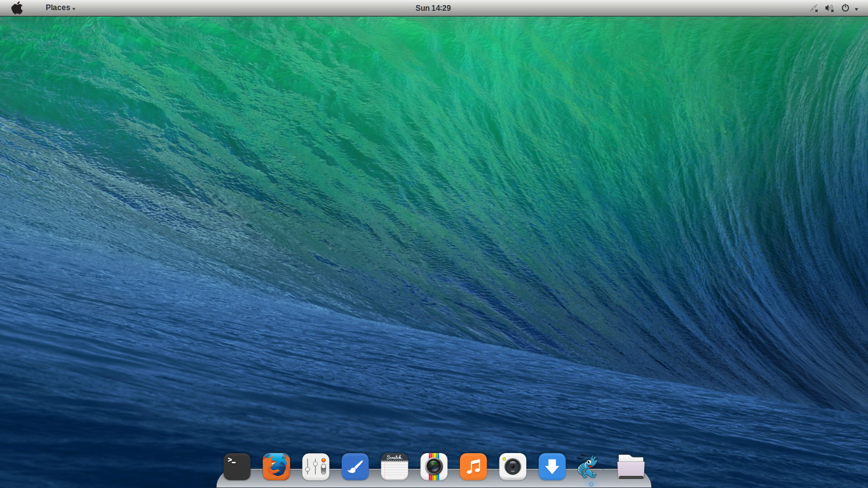Screen dimensions: 868x488
Task: Open the settings sliders app in dock
Action: 316,466
